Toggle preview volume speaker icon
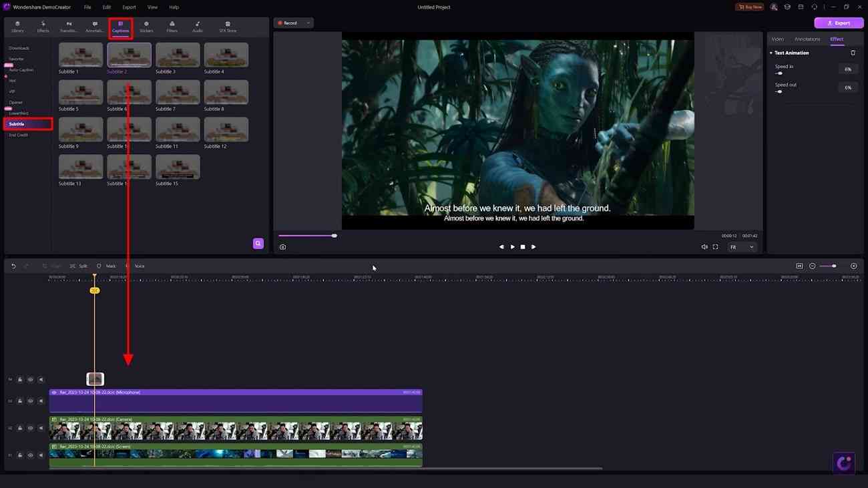Image resolution: width=868 pixels, height=488 pixels. point(704,247)
